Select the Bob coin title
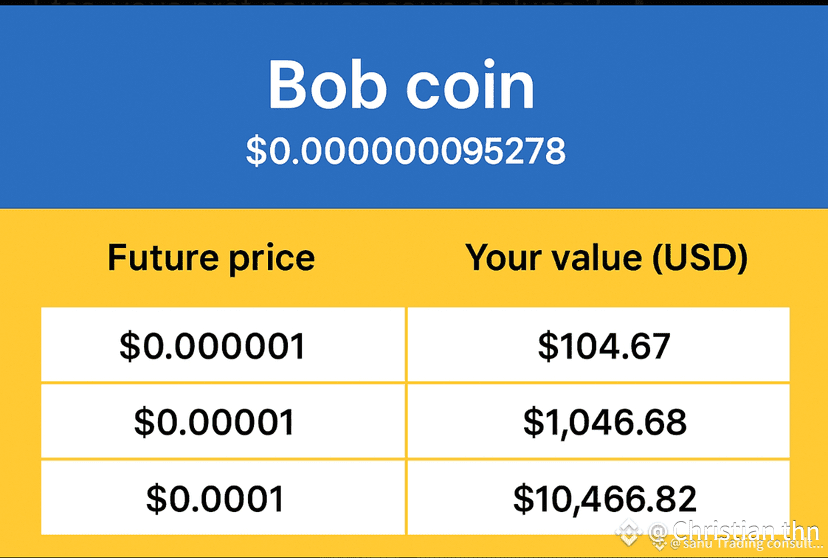Screen dimensions: 828x558 click(x=401, y=85)
